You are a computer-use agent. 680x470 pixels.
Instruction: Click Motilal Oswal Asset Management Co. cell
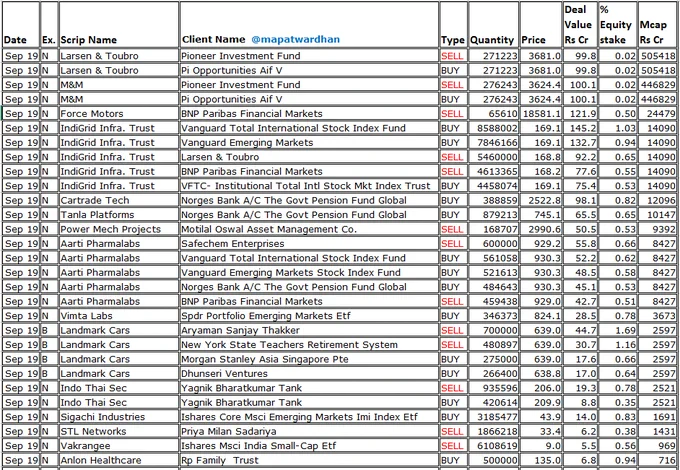tap(309, 229)
